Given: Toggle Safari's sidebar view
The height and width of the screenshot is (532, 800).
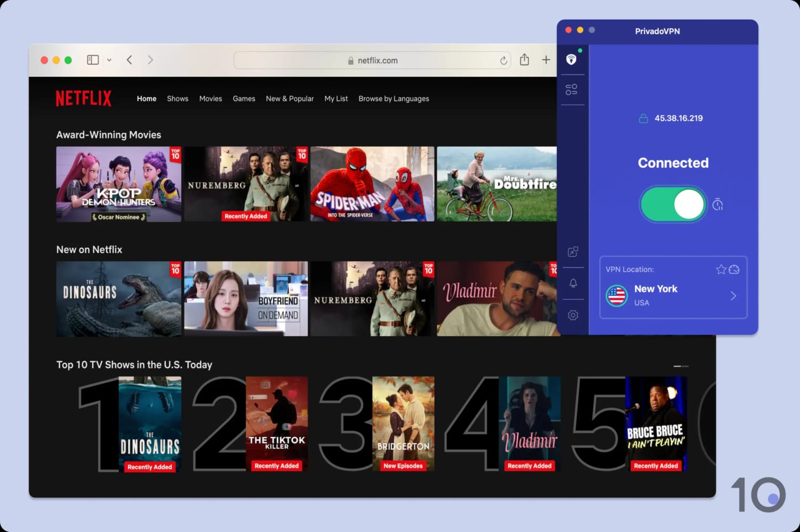Looking at the screenshot, I should pyautogui.click(x=92, y=59).
